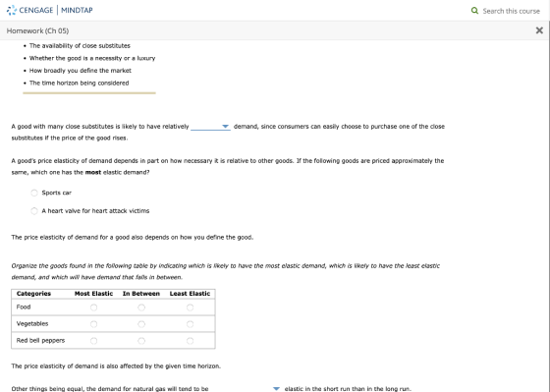The image size is (550, 392).
Task: Mark Food as Most Elastic
Action: point(93,308)
